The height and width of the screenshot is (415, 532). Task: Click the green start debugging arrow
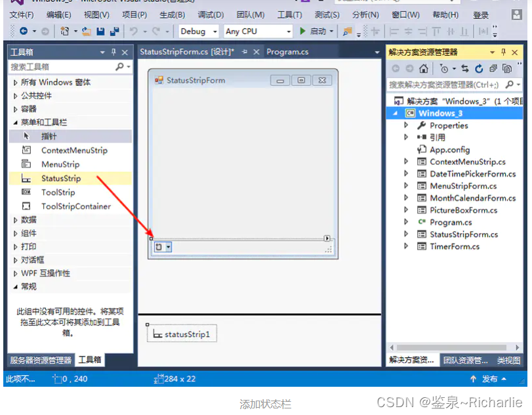pos(302,32)
